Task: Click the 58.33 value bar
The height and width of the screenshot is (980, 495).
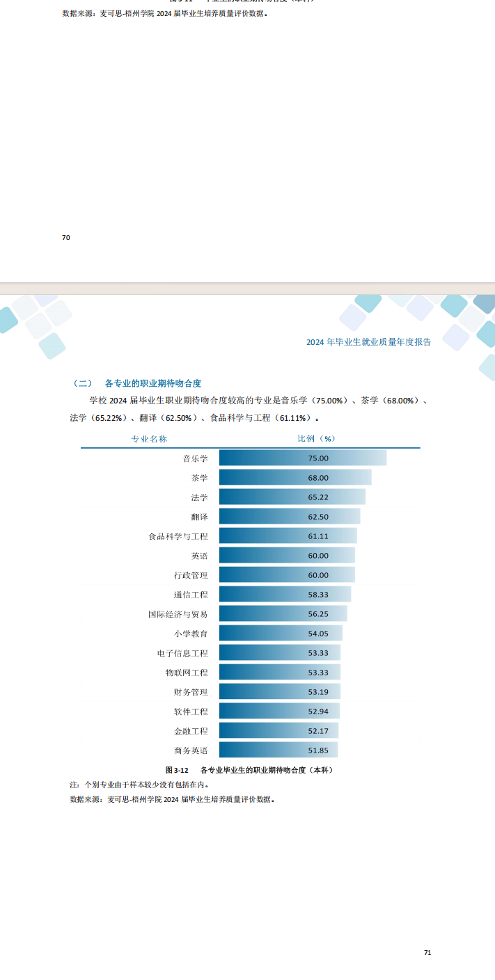Action: [x=285, y=594]
